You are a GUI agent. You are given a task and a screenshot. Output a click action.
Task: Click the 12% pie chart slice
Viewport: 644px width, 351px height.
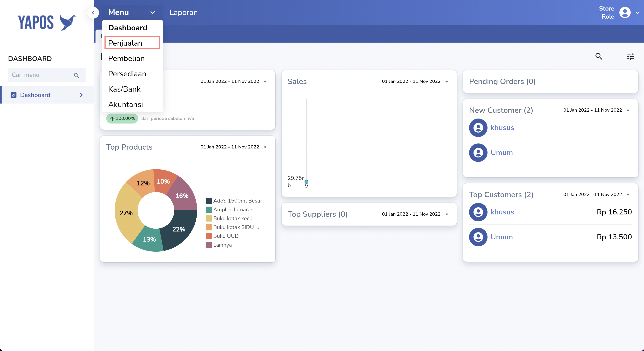click(x=143, y=183)
